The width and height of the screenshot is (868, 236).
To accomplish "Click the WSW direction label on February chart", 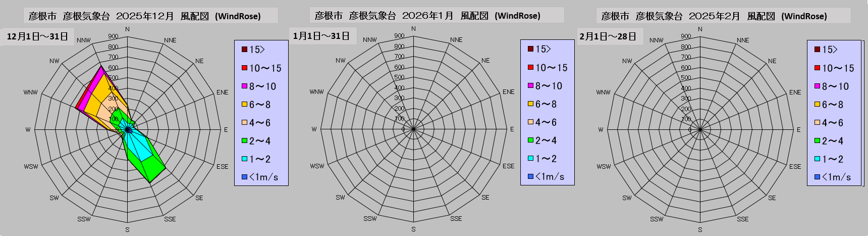I will click(604, 166).
